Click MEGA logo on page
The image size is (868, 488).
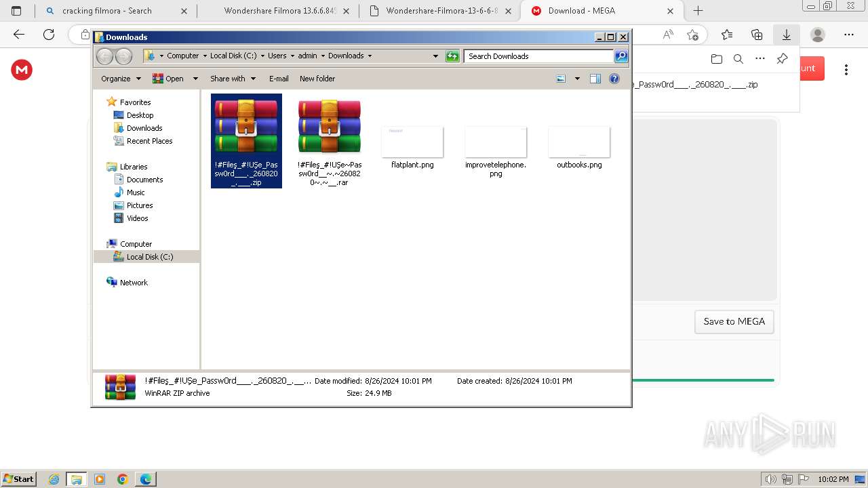pos(22,69)
